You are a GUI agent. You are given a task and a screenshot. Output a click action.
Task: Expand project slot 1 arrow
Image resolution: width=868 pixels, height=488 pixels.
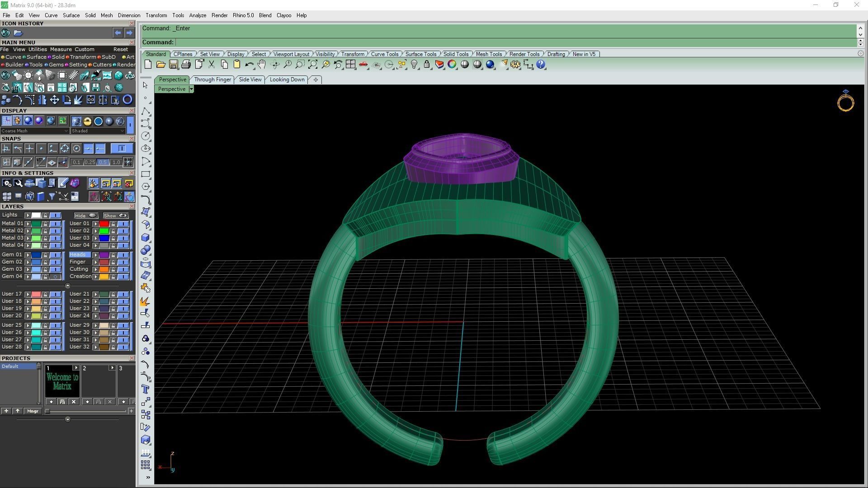[x=75, y=368]
